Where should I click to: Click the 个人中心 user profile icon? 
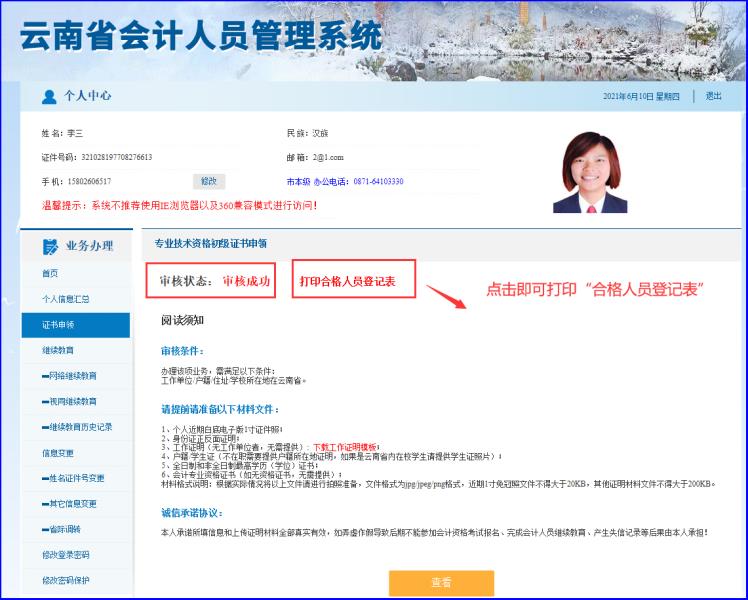click(49, 96)
